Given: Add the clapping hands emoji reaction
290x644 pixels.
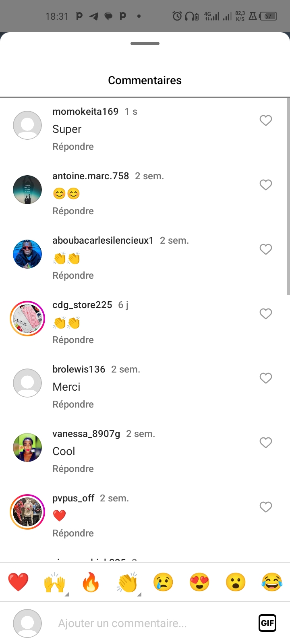Looking at the screenshot, I should (127, 582).
